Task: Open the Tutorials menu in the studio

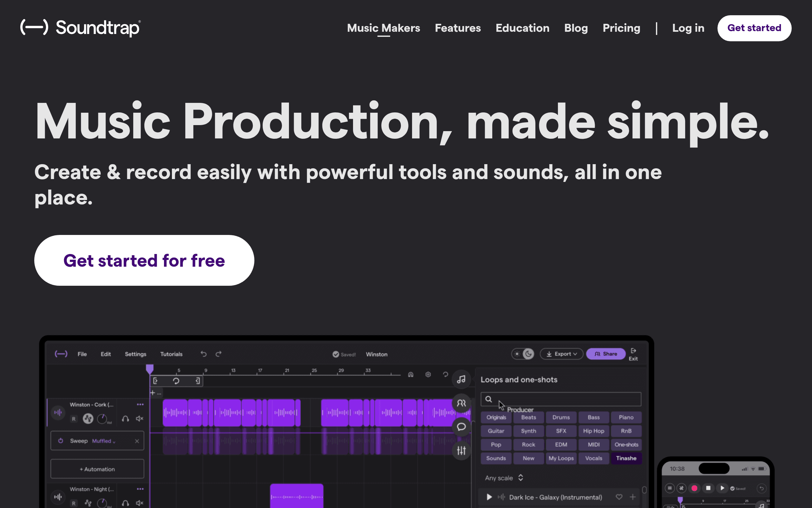Action: point(172,354)
